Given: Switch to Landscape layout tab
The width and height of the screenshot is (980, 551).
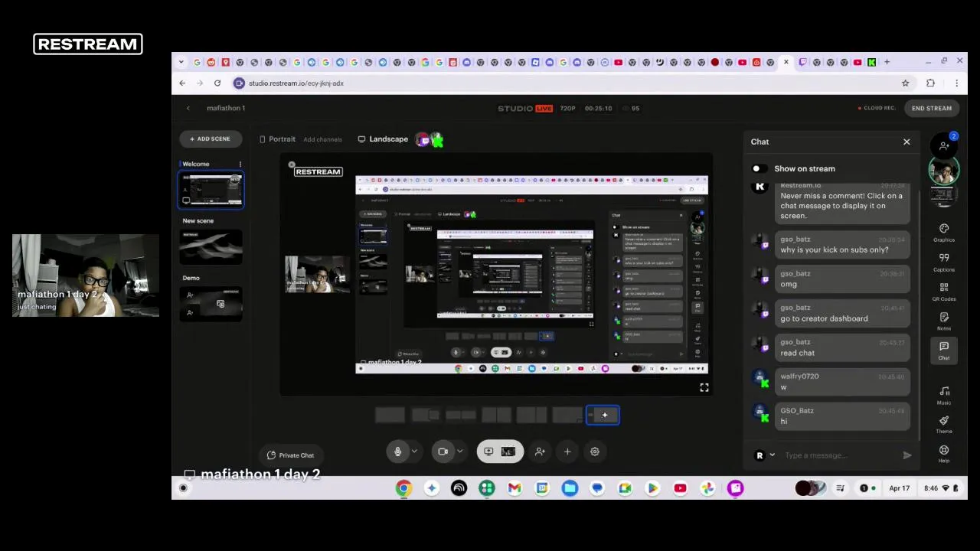Looking at the screenshot, I should point(383,139).
